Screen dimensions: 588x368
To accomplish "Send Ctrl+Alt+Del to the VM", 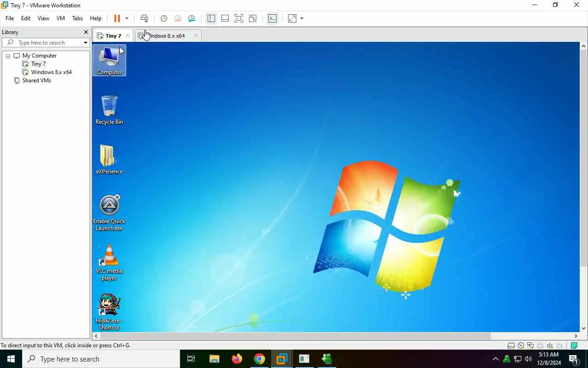I will (x=144, y=18).
